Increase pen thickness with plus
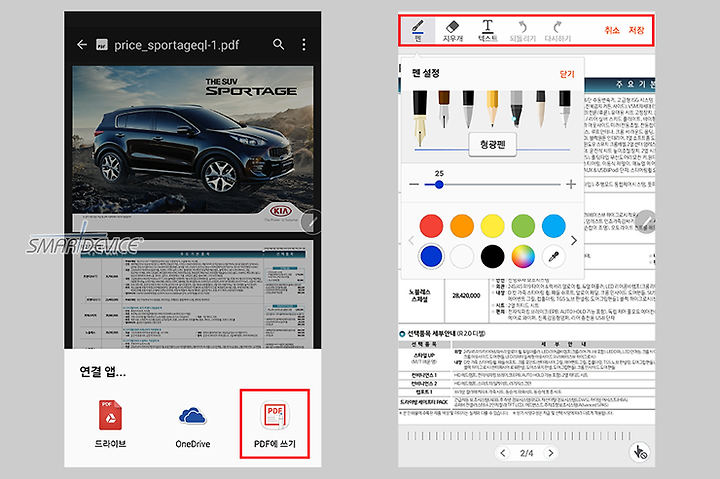 click(571, 184)
